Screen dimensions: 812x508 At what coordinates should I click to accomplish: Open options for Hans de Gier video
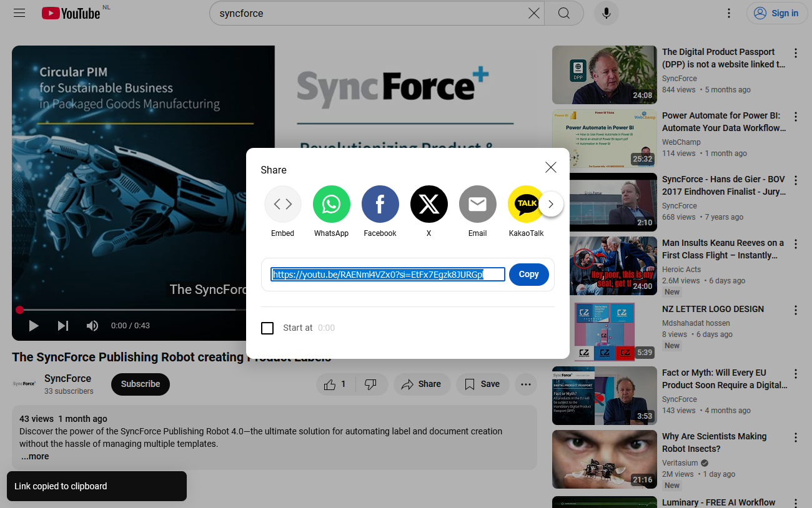coord(796,180)
